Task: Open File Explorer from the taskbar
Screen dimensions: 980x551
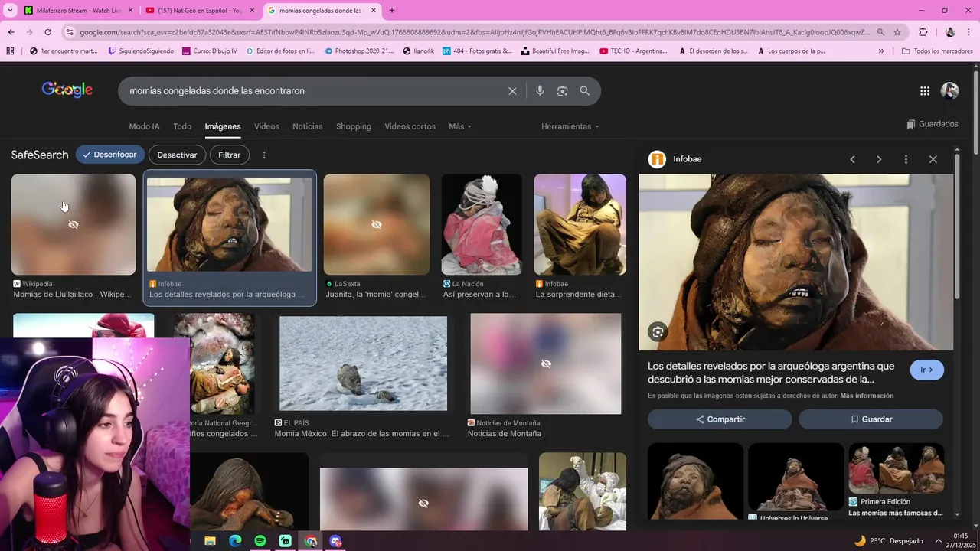Action: pyautogui.click(x=210, y=541)
